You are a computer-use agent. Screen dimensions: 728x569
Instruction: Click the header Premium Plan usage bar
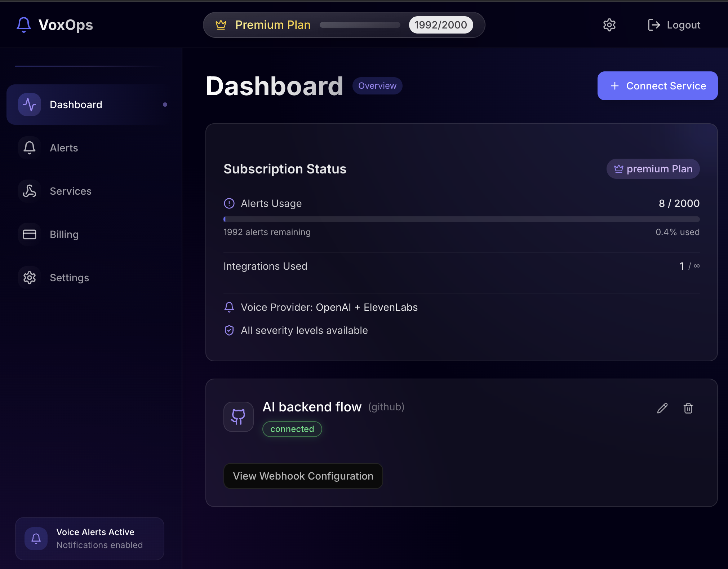tap(360, 25)
